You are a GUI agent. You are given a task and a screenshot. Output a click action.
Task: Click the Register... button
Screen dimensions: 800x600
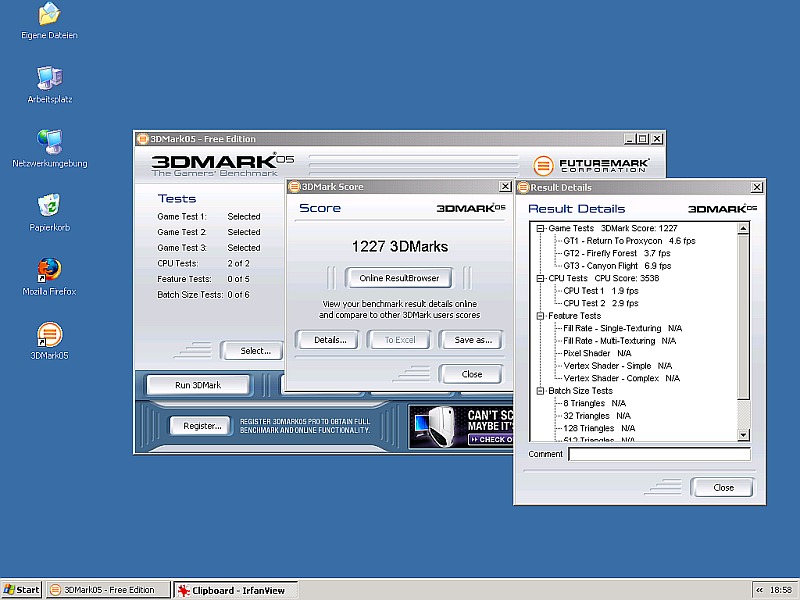[x=202, y=426]
